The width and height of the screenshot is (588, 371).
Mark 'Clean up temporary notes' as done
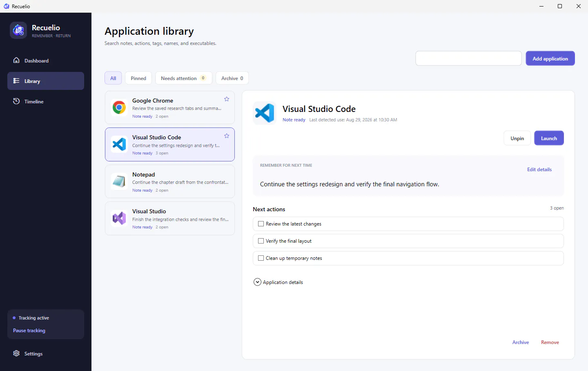pyautogui.click(x=261, y=258)
